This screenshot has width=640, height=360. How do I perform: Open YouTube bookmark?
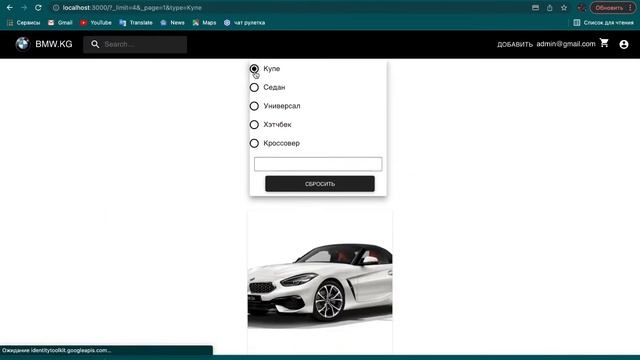pos(96,23)
